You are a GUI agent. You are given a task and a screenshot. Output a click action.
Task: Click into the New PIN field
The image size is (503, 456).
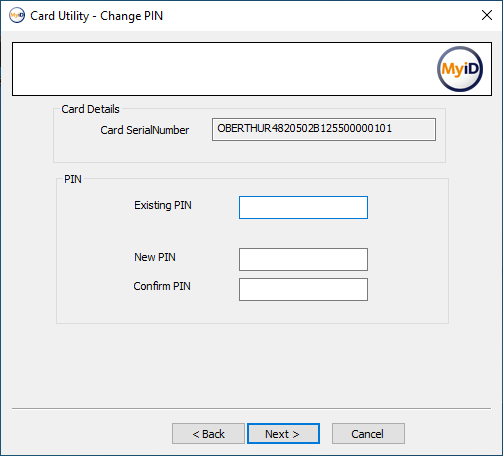[303, 259]
